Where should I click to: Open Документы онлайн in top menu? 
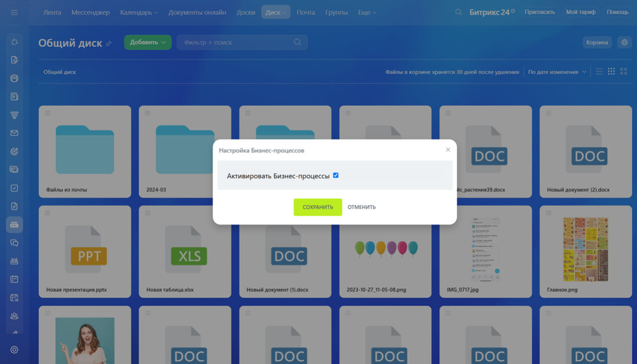click(197, 12)
